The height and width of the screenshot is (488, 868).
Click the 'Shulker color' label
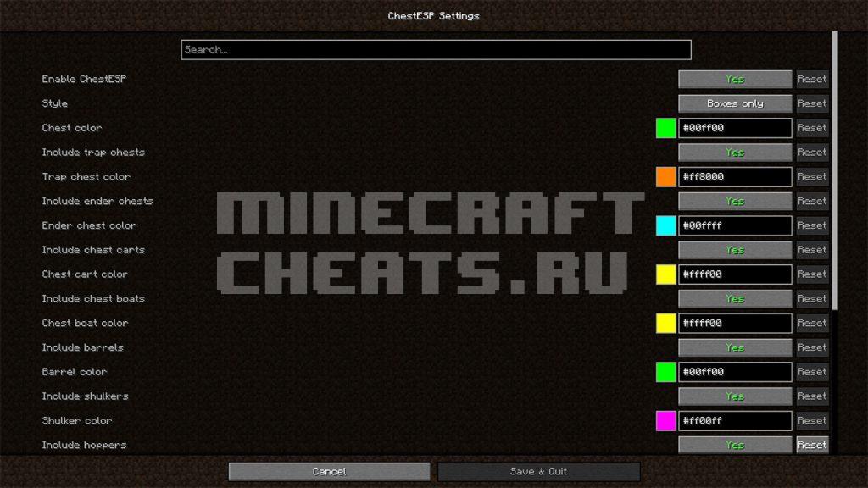click(77, 420)
